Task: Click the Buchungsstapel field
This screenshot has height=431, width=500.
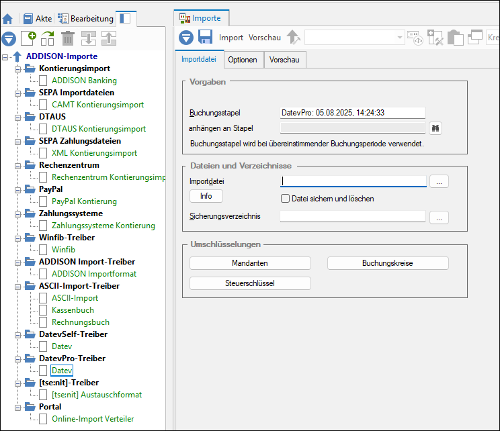Action: [353, 113]
